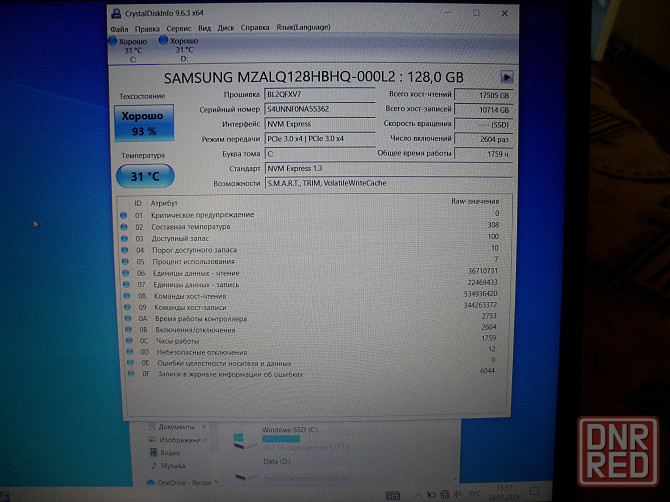The image size is (670, 502).
Task: Select the Критическое предупреждение attribute text
Action: pyautogui.click(x=203, y=215)
